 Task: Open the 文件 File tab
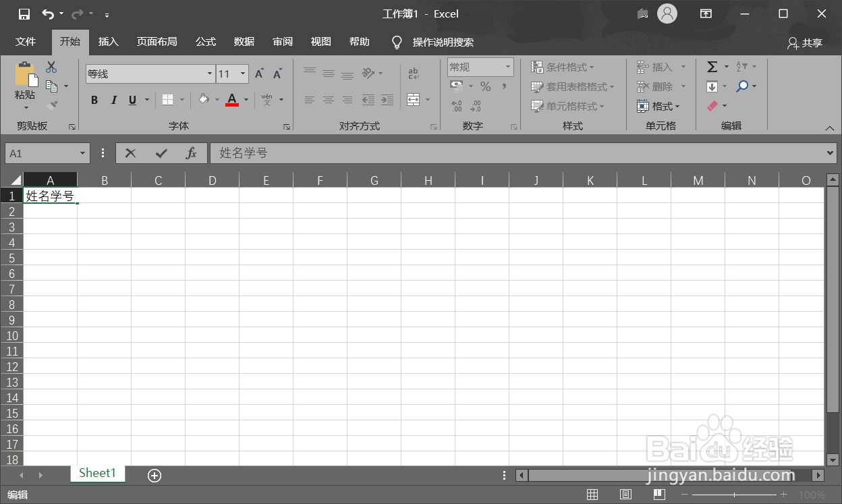(x=26, y=42)
